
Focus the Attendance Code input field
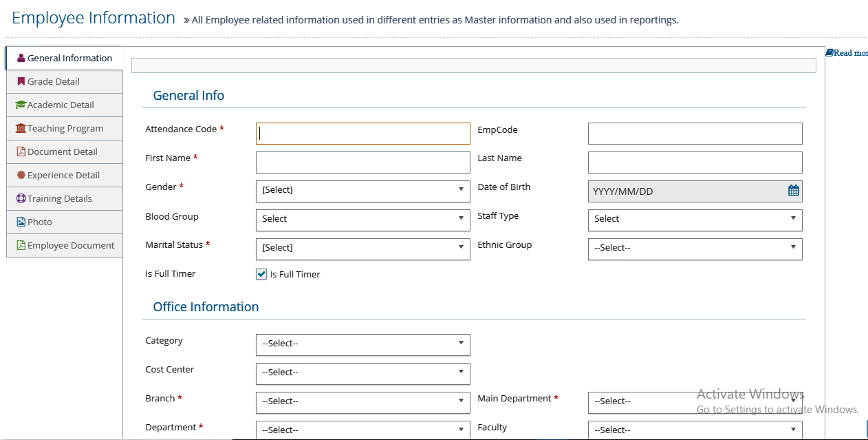coord(363,134)
